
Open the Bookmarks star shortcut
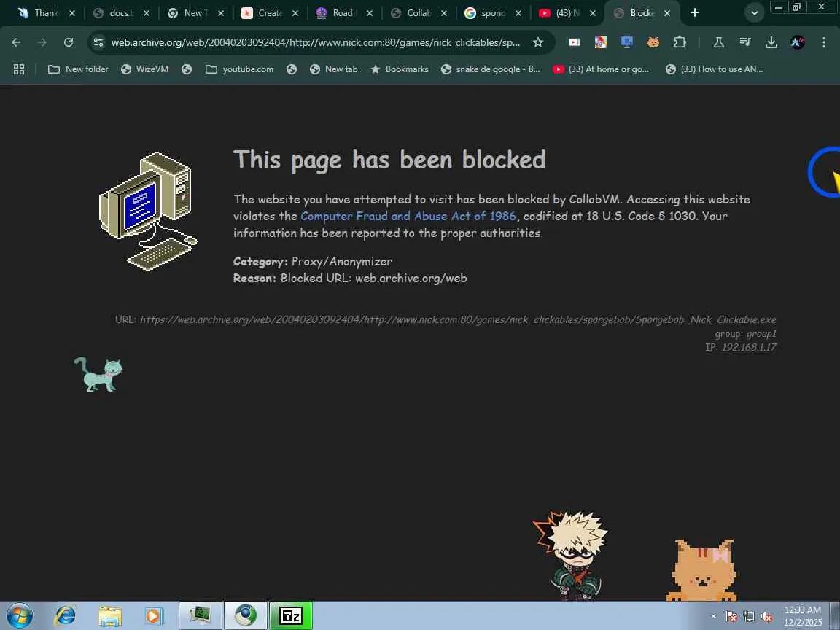tap(400, 69)
